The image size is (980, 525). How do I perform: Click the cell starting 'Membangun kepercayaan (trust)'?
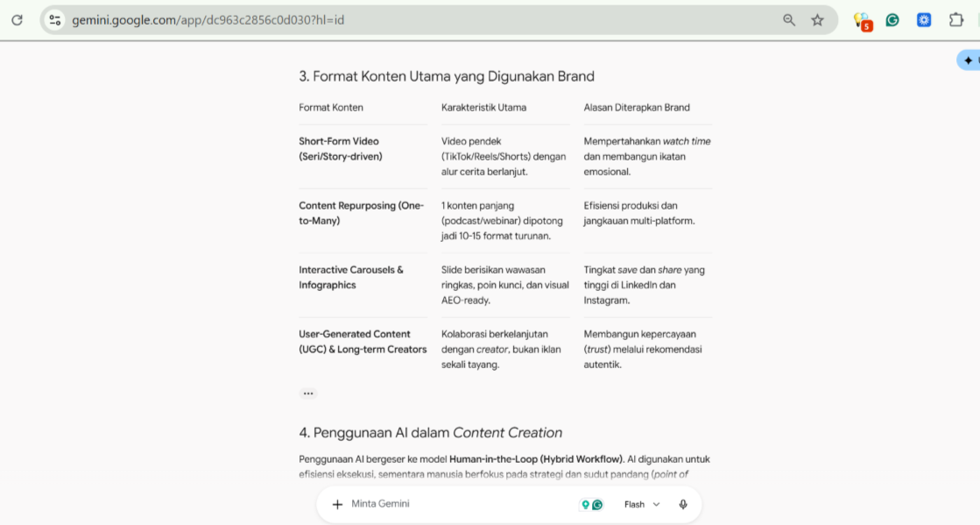643,349
